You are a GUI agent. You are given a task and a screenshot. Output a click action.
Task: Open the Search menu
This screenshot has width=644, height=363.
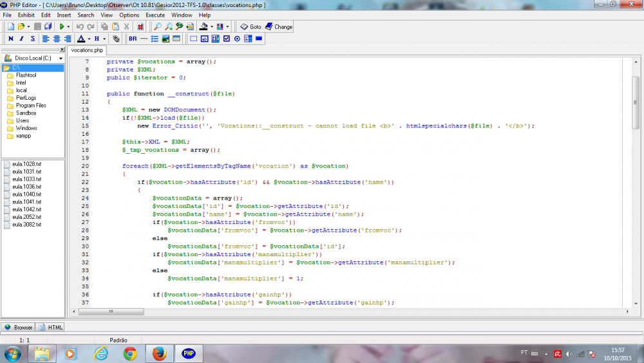pos(86,15)
